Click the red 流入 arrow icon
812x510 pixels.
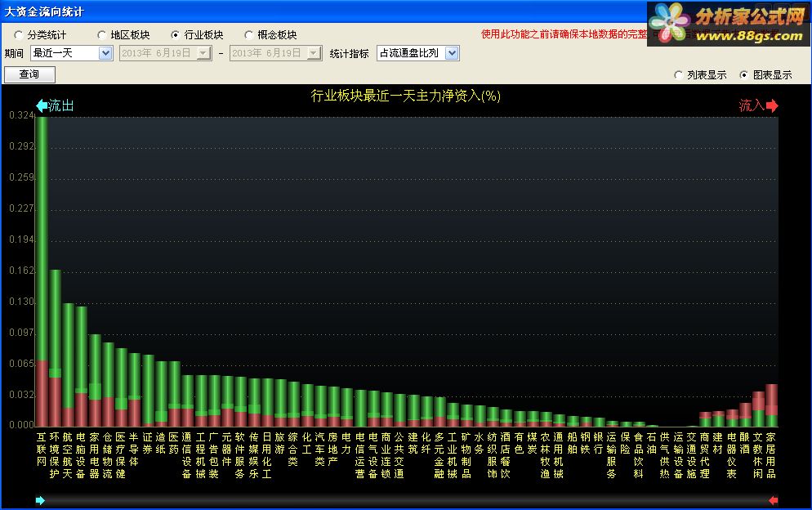click(772, 105)
